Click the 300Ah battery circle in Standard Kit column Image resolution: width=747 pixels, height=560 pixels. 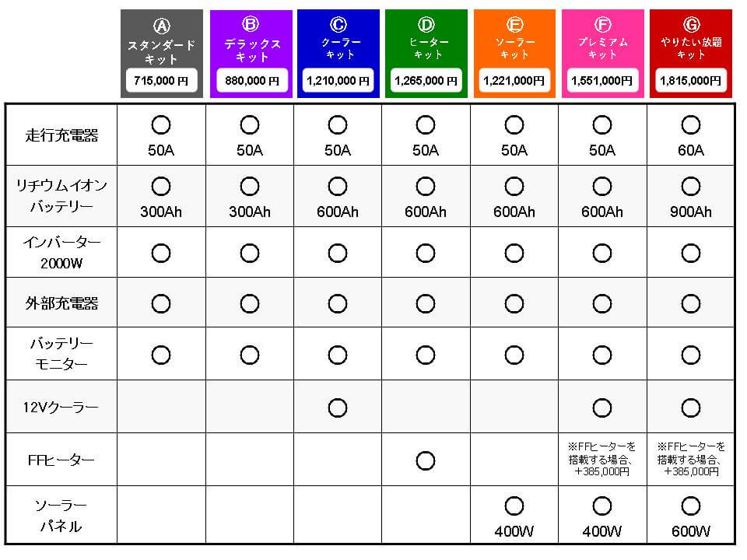[161, 186]
